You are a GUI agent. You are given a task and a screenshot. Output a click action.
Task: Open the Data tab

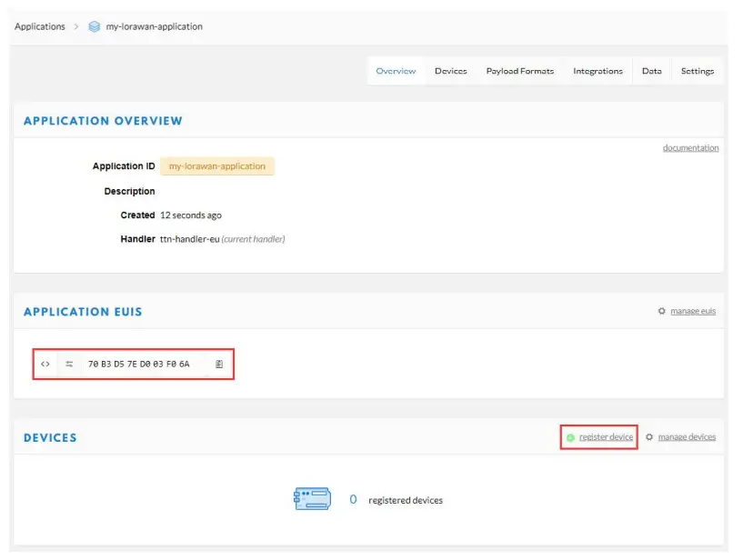pos(651,71)
